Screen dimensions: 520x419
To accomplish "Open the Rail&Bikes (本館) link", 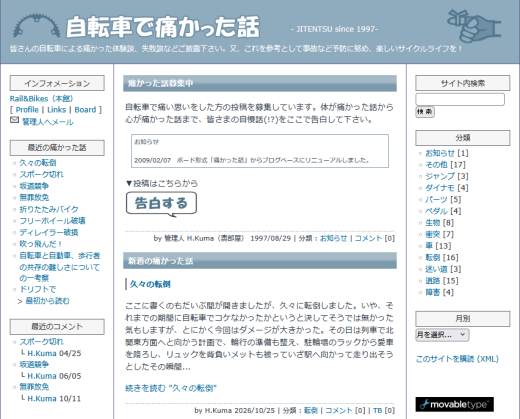I will (41, 99).
